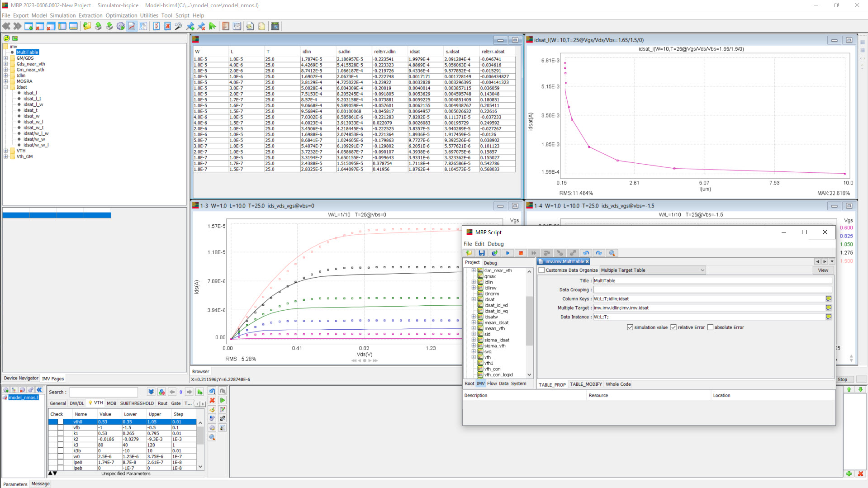Click the Undo icon in the Script window

pyautogui.click(x=586, y=253)
